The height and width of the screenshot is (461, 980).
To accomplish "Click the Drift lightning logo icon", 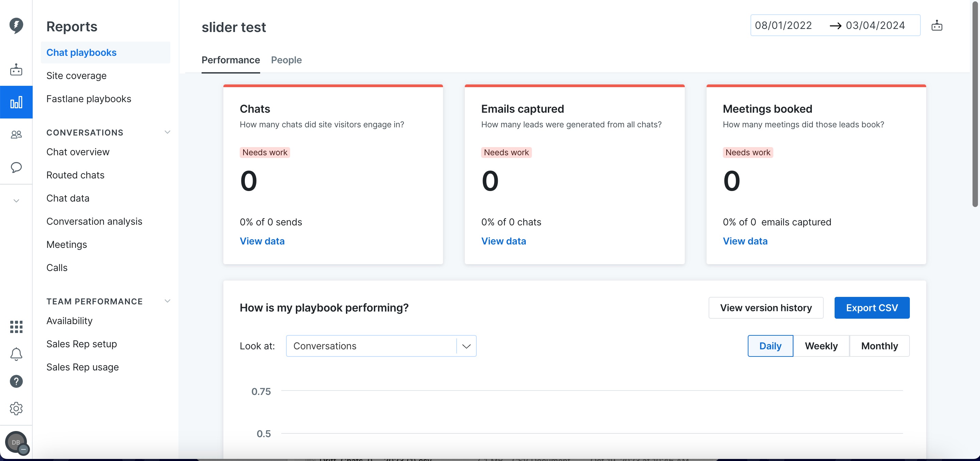I will [x=16, y=25].
